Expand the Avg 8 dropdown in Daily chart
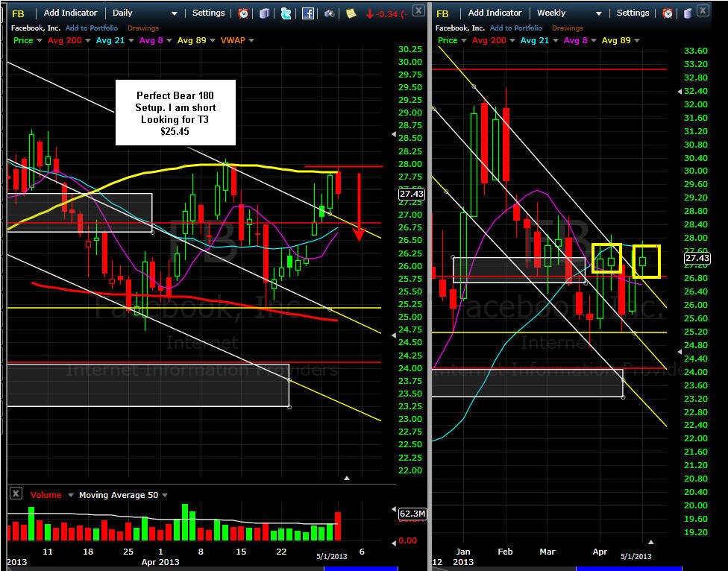The height and width of the screenshot is (571, 728). [x=169, y=41]
